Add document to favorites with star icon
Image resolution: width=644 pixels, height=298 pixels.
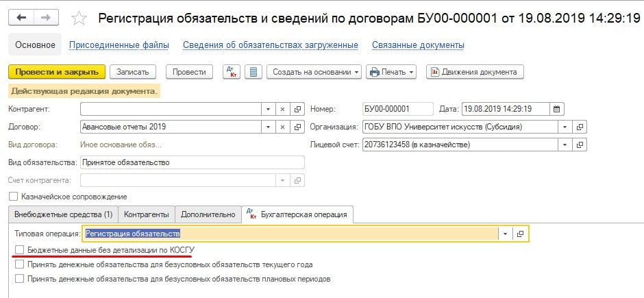(x=79, y=18)
